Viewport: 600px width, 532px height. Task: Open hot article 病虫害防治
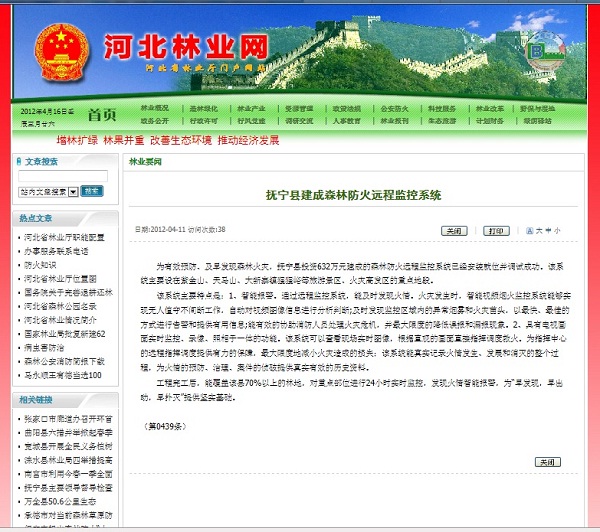[44, 348]
